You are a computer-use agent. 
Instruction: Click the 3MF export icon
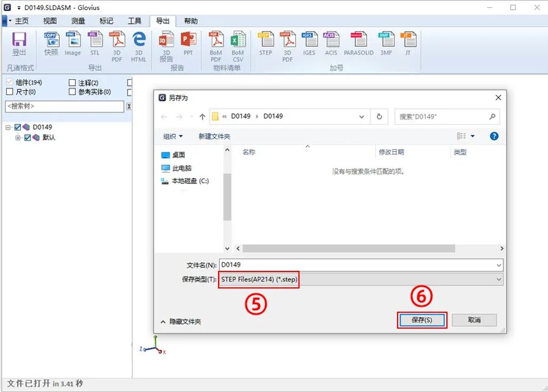tap(386, 43)
